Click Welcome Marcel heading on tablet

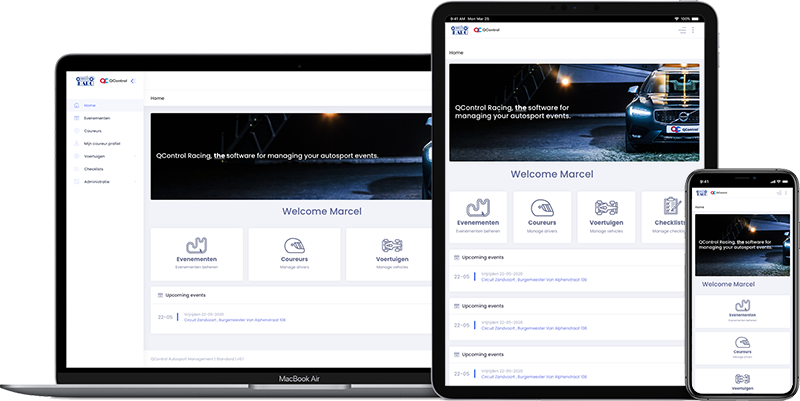552,174
